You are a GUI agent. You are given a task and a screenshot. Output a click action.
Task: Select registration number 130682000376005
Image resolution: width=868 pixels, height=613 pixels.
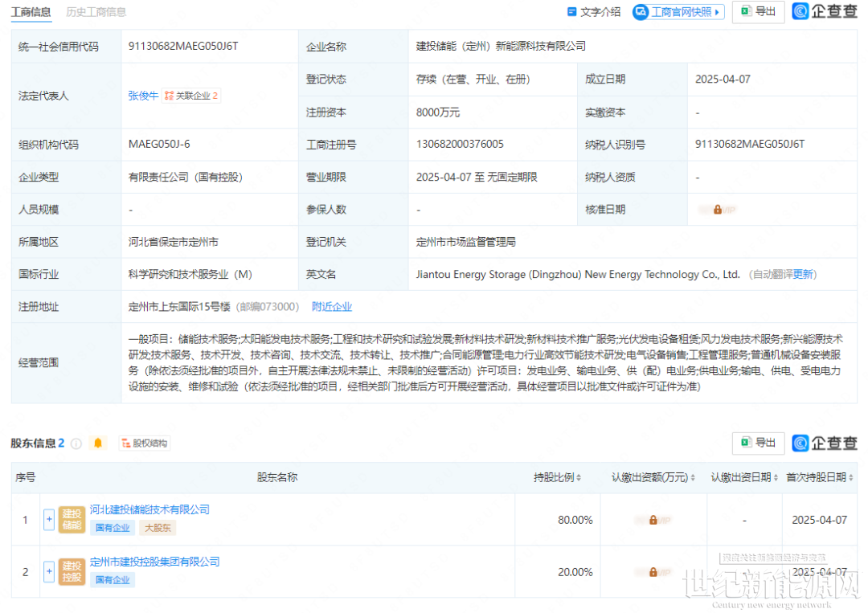460,145
